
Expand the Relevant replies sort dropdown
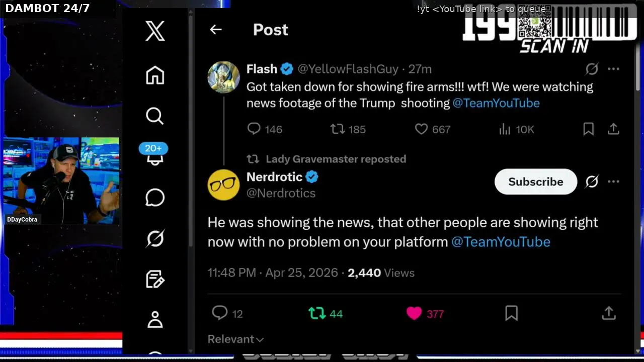point(236,339)
